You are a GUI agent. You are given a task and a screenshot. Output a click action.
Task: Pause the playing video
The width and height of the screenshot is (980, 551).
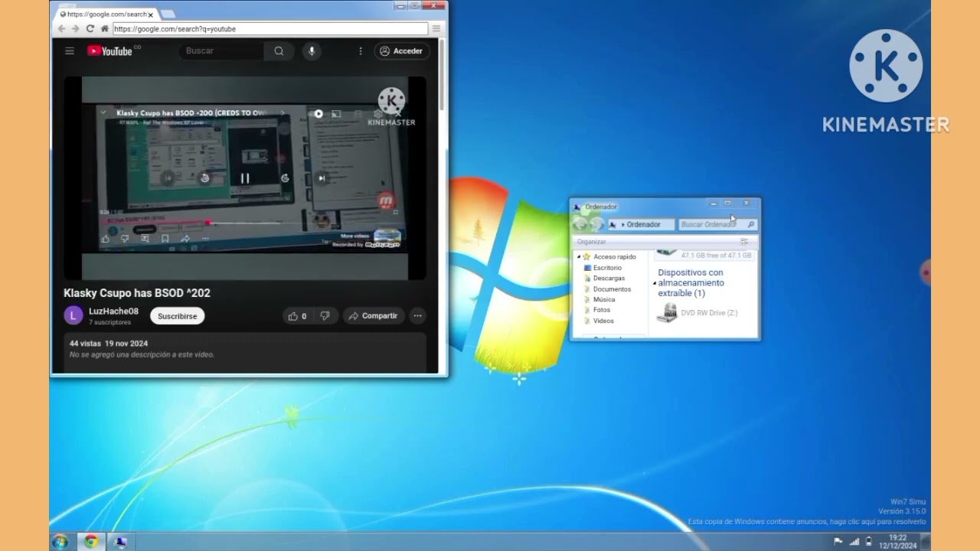(x=245, y=178)
